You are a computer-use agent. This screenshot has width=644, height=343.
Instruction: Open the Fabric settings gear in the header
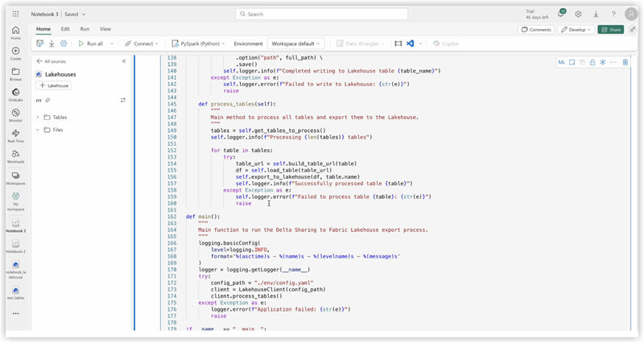tap(578, 14)
